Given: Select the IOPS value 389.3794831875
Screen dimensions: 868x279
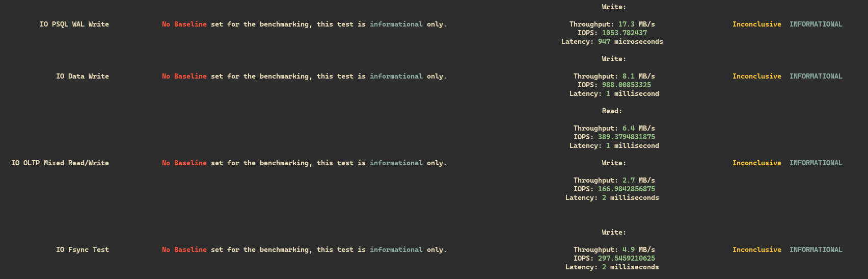Looking at the screenshot, I should click(626, 137).
